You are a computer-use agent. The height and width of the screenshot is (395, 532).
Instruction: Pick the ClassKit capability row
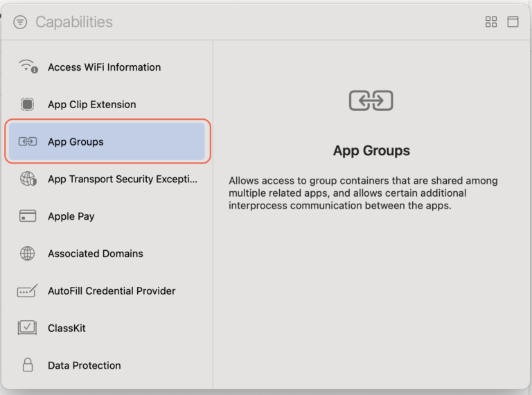point(66,328)
